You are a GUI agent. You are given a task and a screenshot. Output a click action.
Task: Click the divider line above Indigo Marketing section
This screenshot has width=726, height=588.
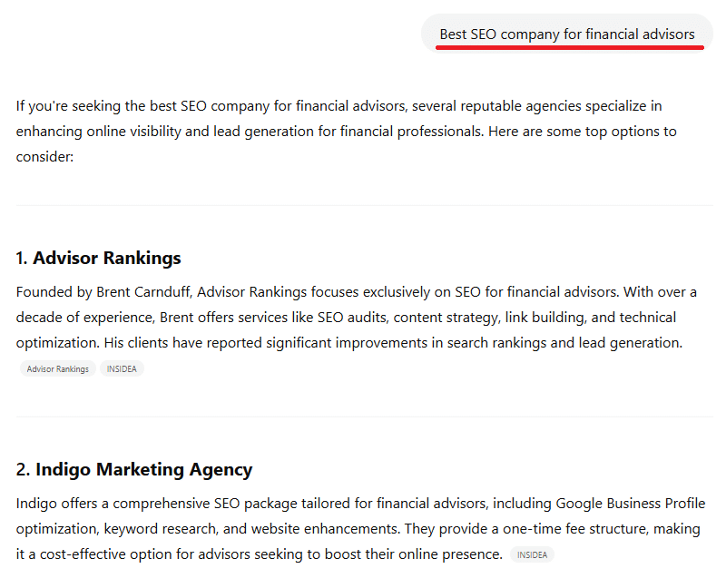(365, 416)
